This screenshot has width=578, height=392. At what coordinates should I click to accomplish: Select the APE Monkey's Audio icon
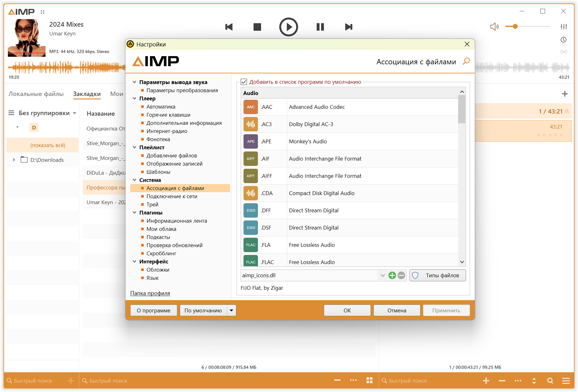pos(251,141)
